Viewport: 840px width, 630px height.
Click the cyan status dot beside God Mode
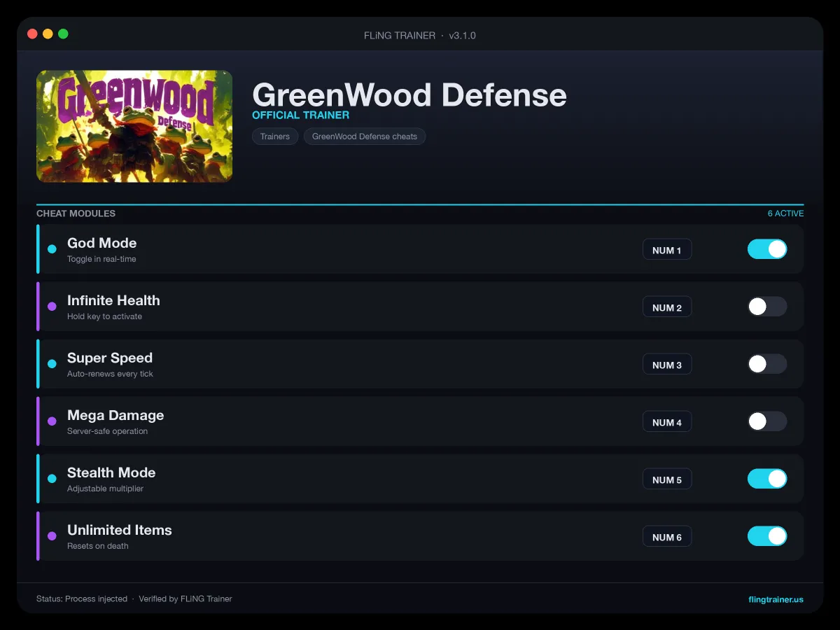[52, 249]
